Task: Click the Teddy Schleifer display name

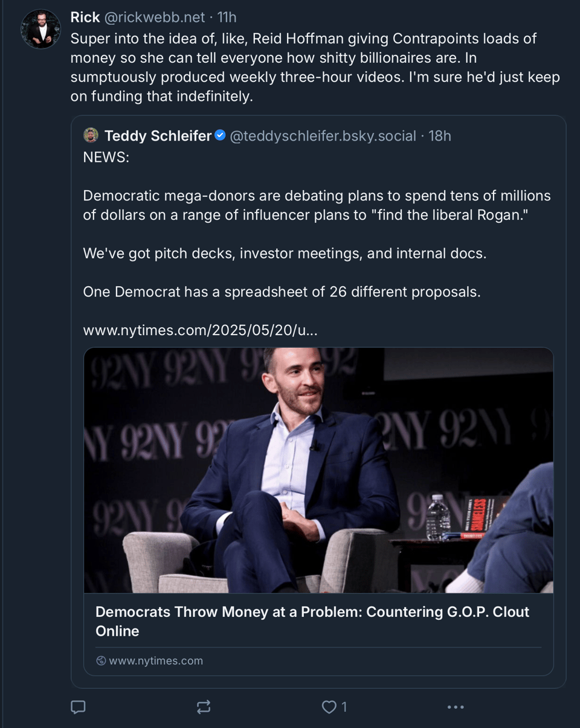Action: [x=158, y=136]
